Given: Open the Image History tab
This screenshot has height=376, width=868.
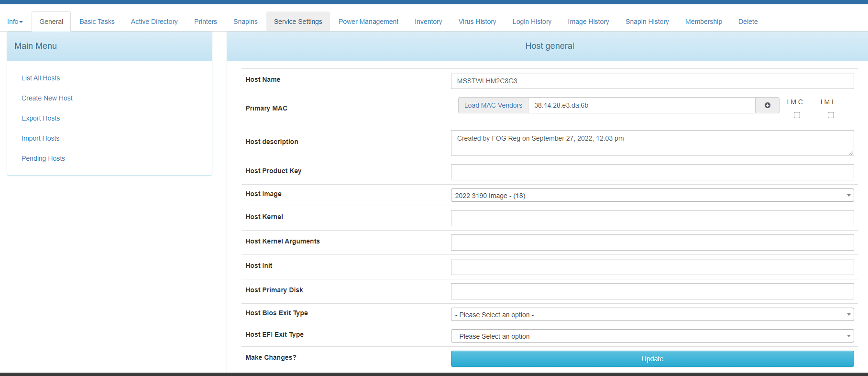Looking at the screenshot, I should (588, 22).
